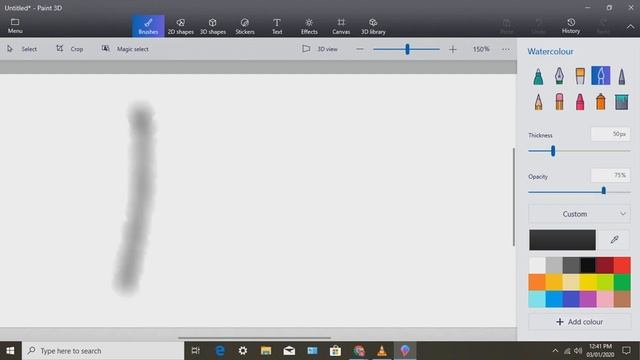
Task: Select the Crayon brush
Action: 580,101
